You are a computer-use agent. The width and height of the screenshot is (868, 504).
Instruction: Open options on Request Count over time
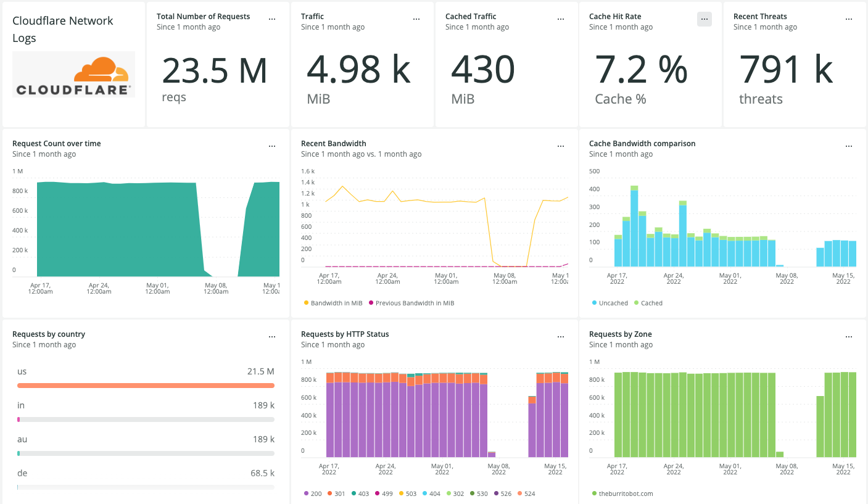(272, 146)
